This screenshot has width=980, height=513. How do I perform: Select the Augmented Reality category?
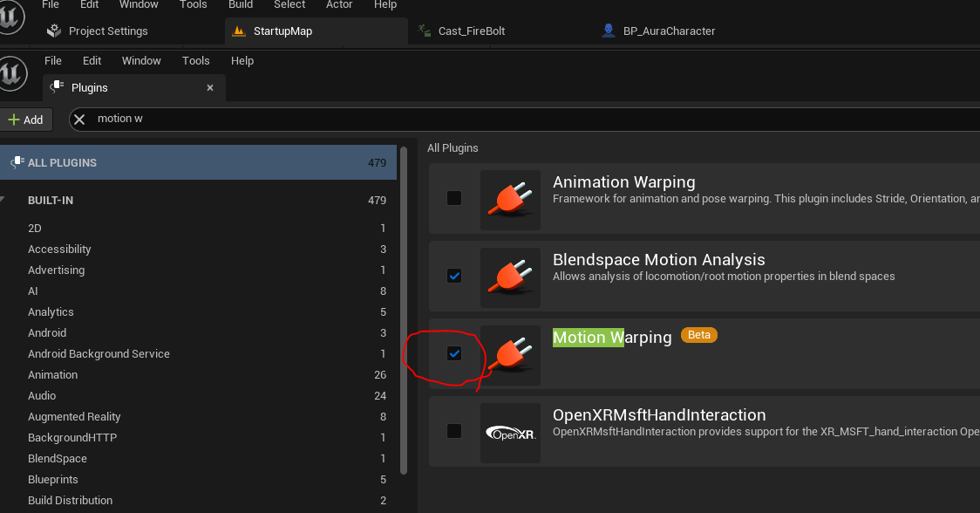click(x=198, y=417)
